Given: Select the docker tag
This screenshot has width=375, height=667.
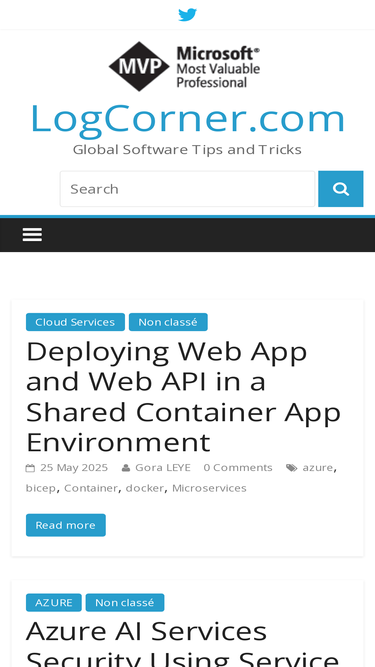Looking at the screenshot, I should tap(145, 488).
